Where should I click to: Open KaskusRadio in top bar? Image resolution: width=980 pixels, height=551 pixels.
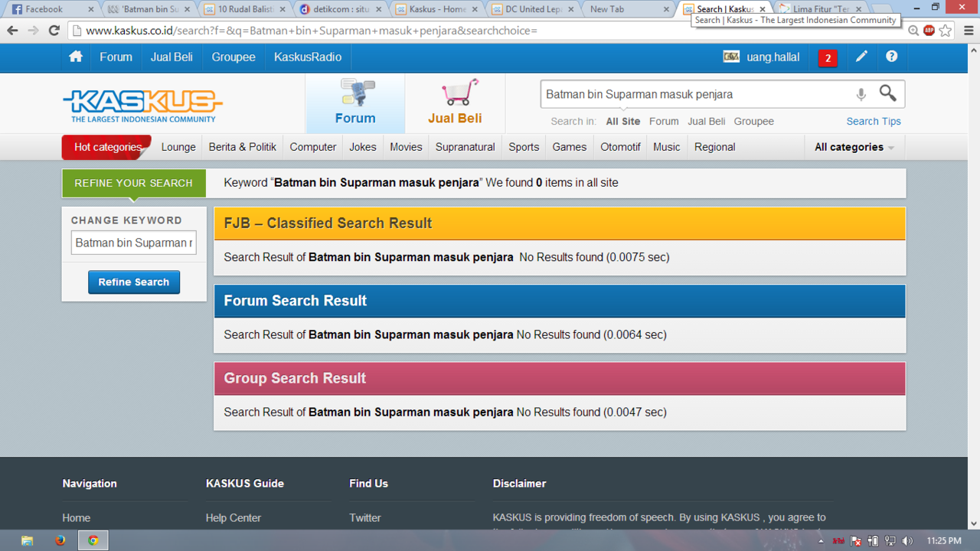click(x=308, y=57)
